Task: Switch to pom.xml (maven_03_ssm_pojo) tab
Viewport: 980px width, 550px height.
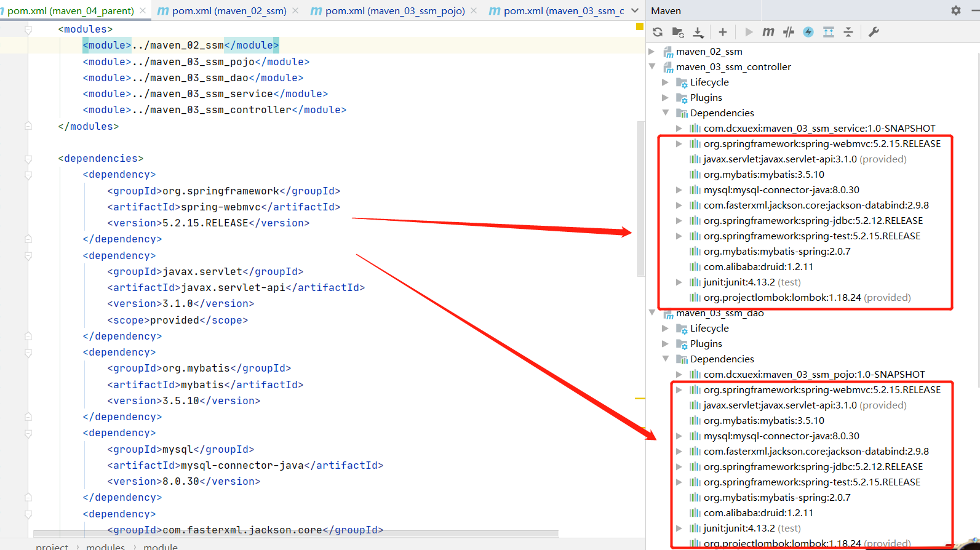Action: pos(395,11)
